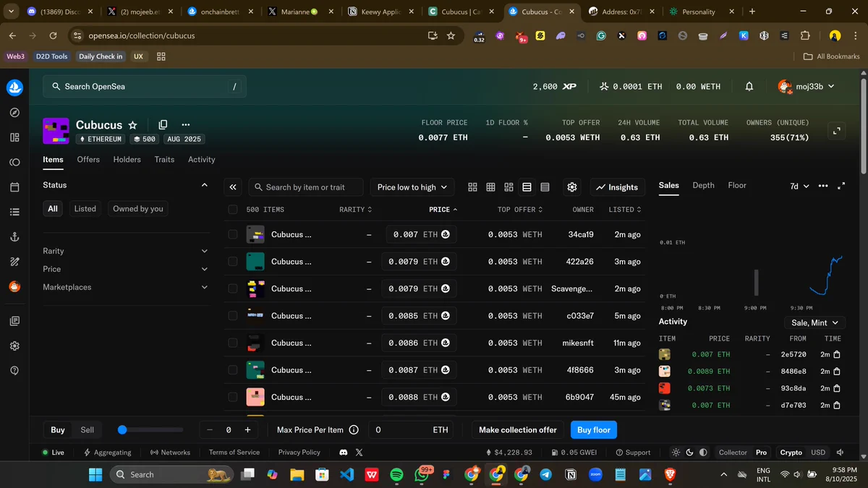868x488 pixels.
Task: Switch the footer view to Collector mode
Action: (733, 452)
